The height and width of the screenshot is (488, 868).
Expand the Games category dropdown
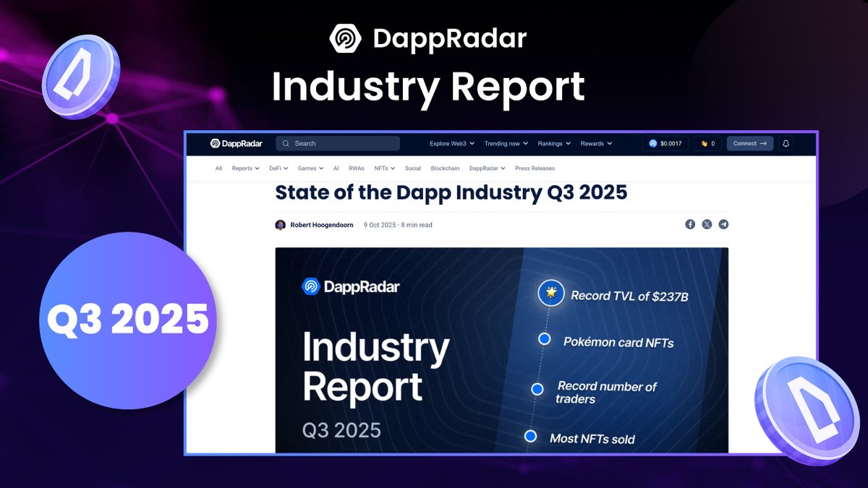(x=311, y=168)
